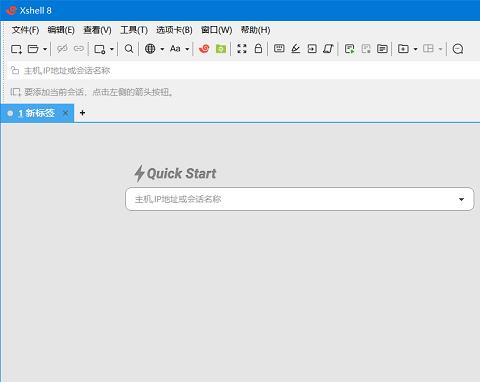Open the 编辑(E) menu
The height and width of the screenshot is (382, 480).
point(61,30)
